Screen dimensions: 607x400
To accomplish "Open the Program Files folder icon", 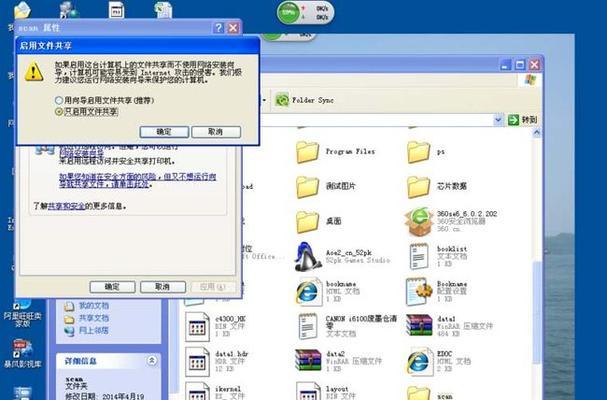I will tap(308, 152).
